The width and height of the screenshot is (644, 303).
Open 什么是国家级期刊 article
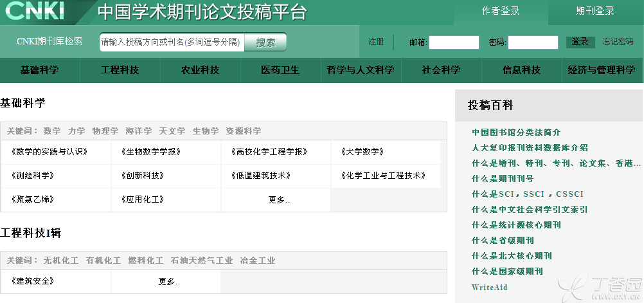tap(507, 271)
